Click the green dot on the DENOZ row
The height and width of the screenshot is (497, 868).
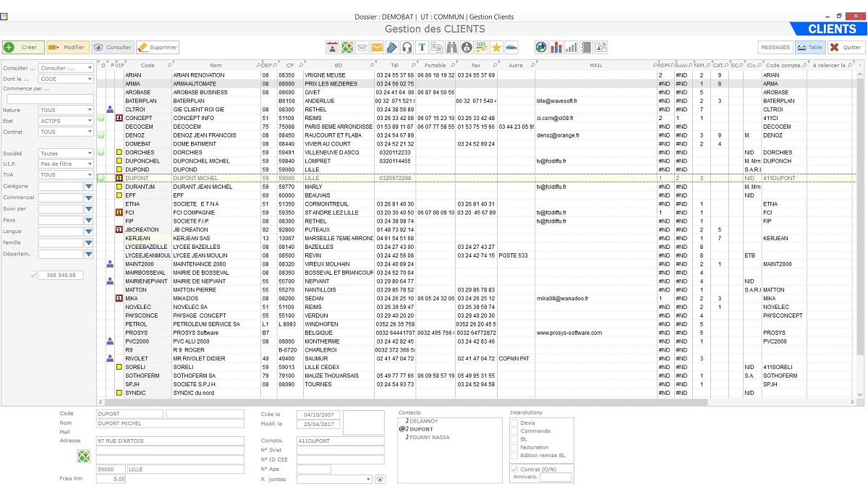[101, 135]
